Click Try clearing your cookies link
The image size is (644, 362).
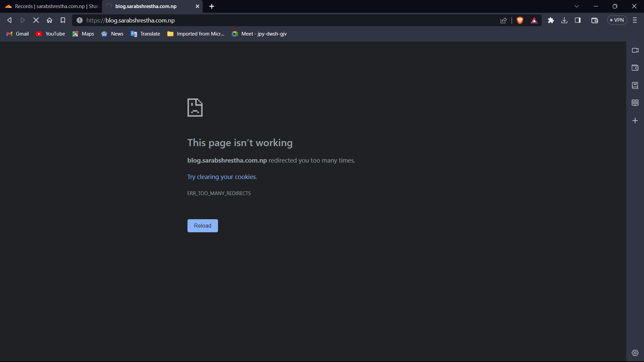tap(222, 177)
